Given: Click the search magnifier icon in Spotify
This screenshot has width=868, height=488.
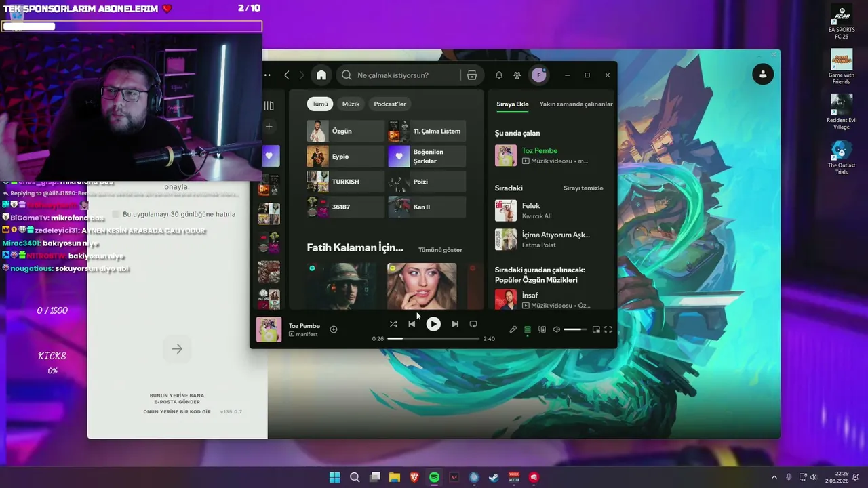Looking at the screenshot, I should [x=347, y=75].
